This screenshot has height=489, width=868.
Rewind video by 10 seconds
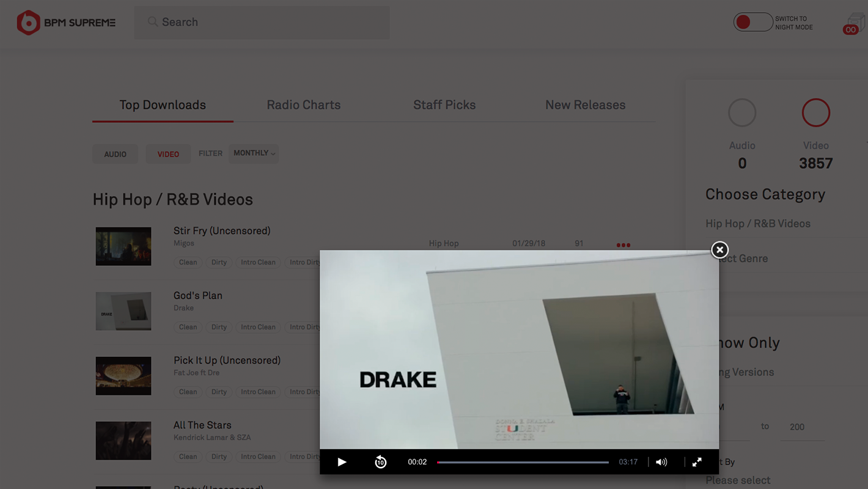click(x=380, y=462)
